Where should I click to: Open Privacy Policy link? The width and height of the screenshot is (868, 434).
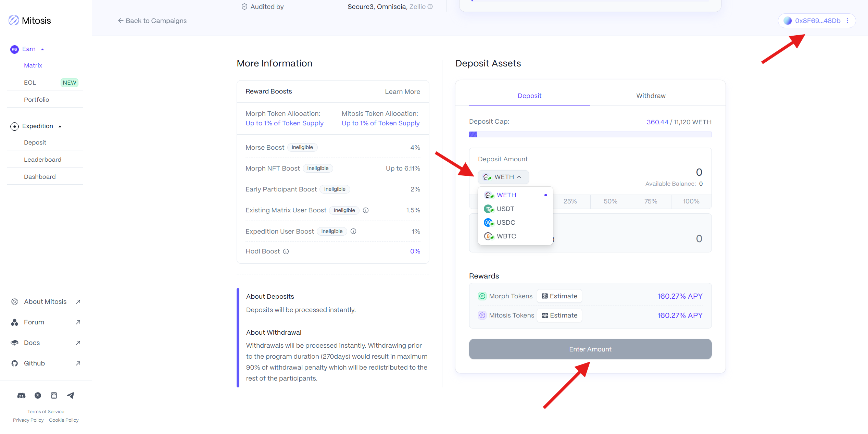28,420
